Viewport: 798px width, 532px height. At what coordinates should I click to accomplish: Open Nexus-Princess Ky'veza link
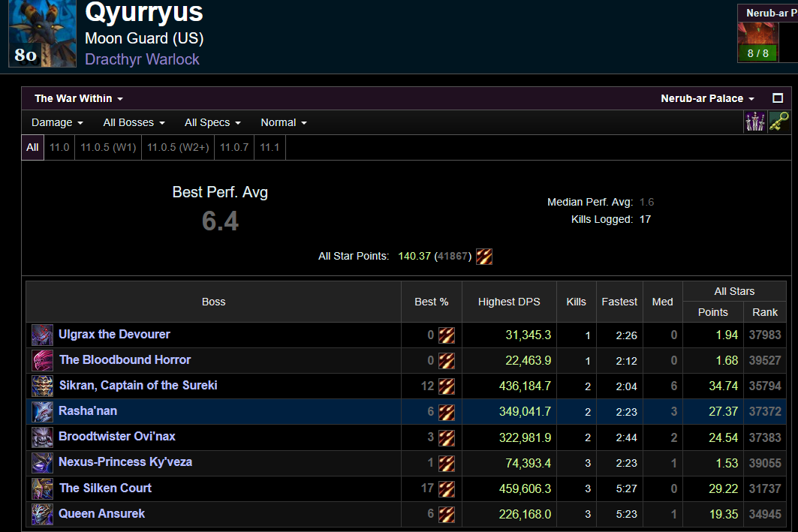(125, 461)
